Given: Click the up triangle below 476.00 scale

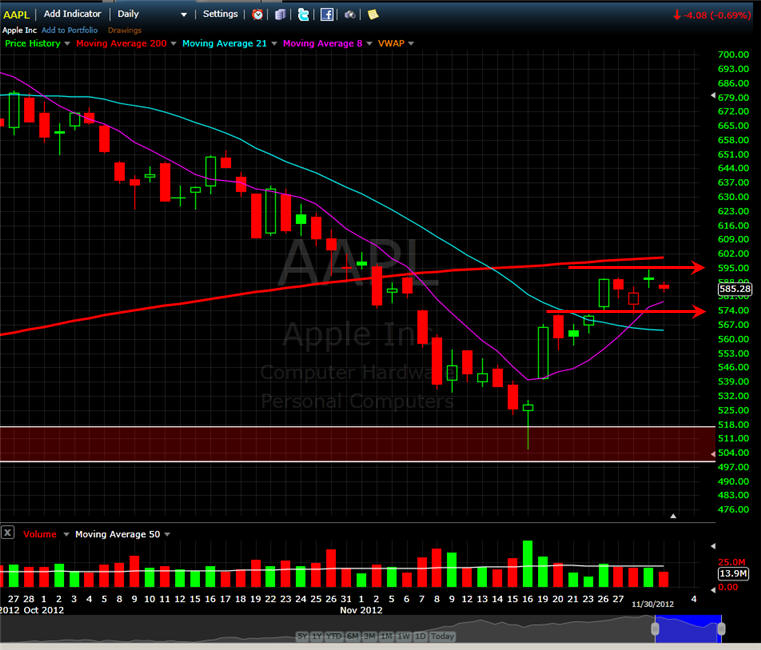Looking at the screenshot, I should point(673,516).
